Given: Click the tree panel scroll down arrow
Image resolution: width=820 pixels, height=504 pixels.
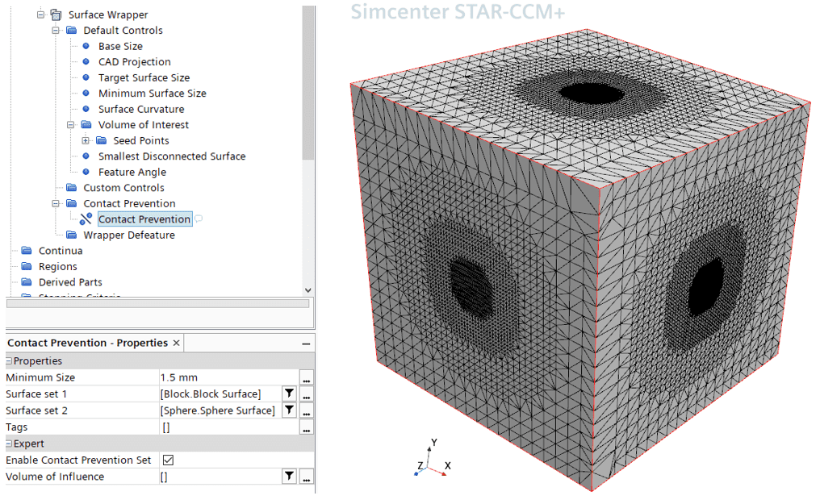Looking at the screenshot, I should pos(307,289).
